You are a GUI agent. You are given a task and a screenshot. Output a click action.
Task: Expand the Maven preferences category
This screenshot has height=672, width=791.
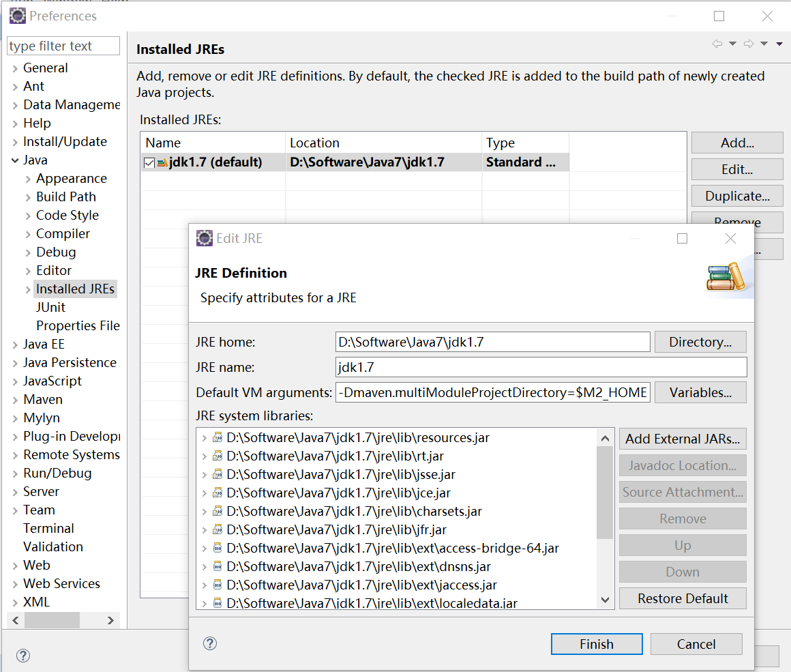click(x=15, y=400)
